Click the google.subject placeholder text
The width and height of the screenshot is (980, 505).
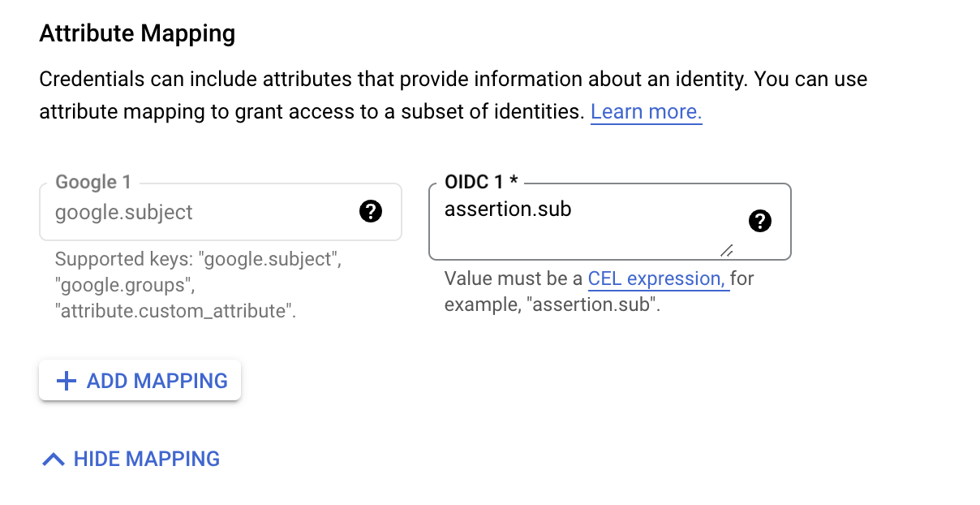(x=124, y=213)
